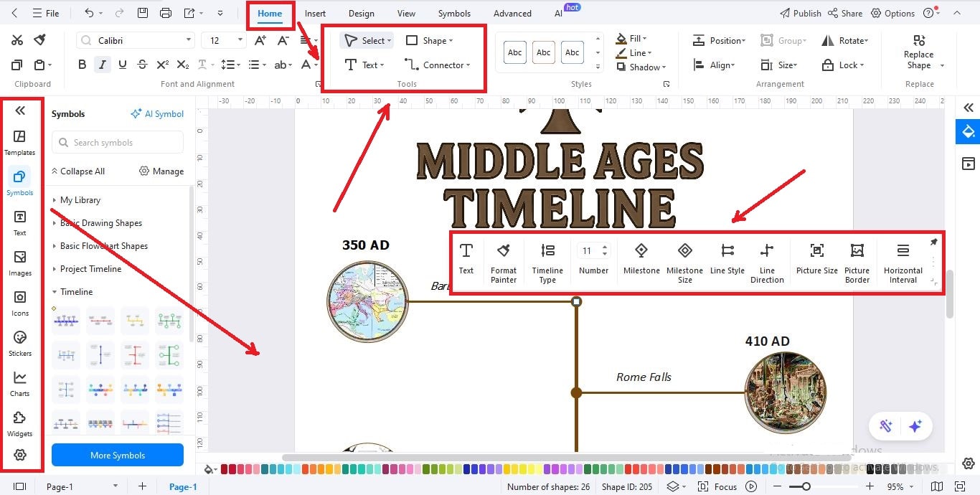
Task: Click the Play presentation icon in status bar
Action: click(751, 486)
